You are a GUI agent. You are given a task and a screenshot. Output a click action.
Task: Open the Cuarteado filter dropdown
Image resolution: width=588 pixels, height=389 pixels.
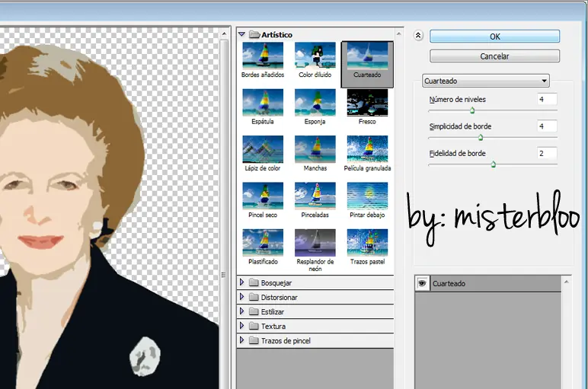[x=486, y=81]
